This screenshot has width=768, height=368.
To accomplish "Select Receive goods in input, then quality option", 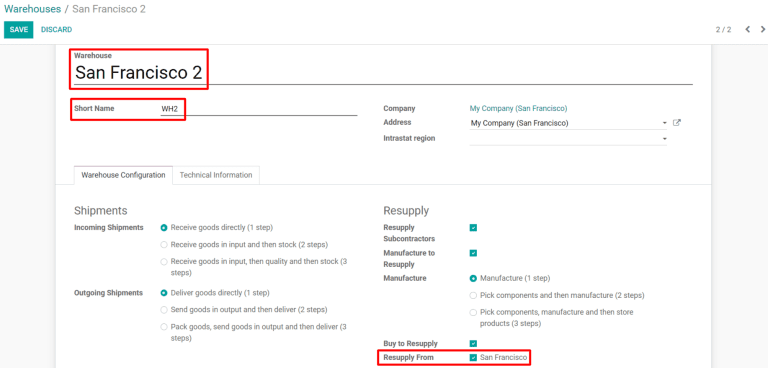I will pyautogui.click(x=164, y=262).
